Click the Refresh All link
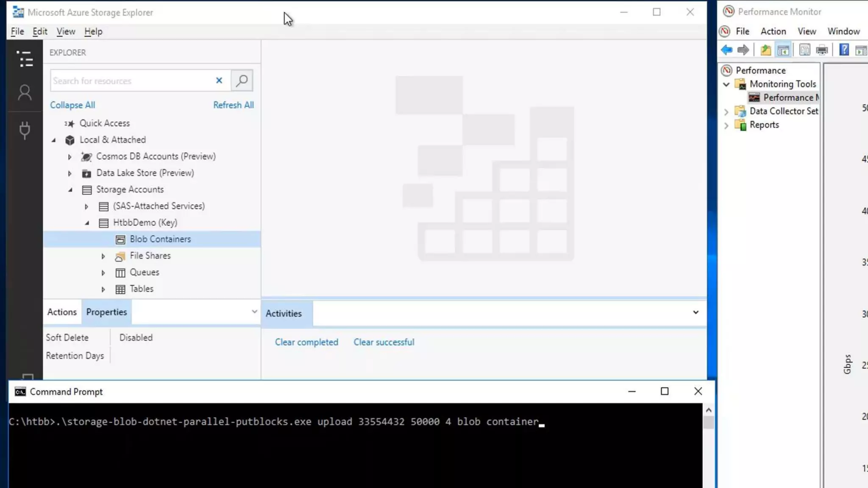Image resolution: width=868 pixels, height=488 pixels. pos(233,105)
